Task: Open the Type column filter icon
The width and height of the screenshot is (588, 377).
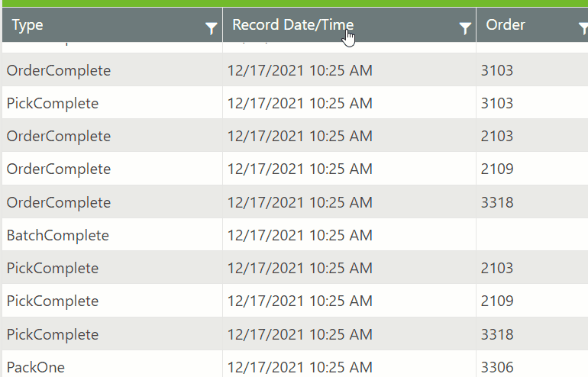Action: pyautogui.click(x=212, y=29)
